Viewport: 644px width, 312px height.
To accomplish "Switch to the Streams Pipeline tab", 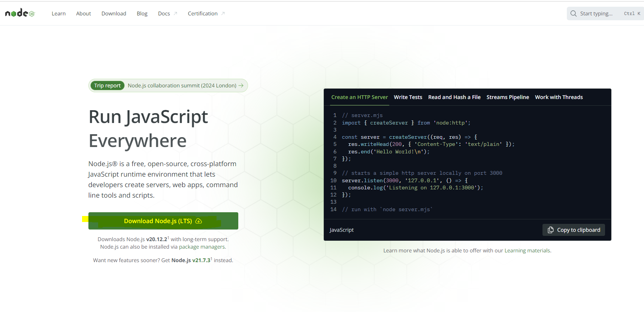I will [x=508, y=97].
